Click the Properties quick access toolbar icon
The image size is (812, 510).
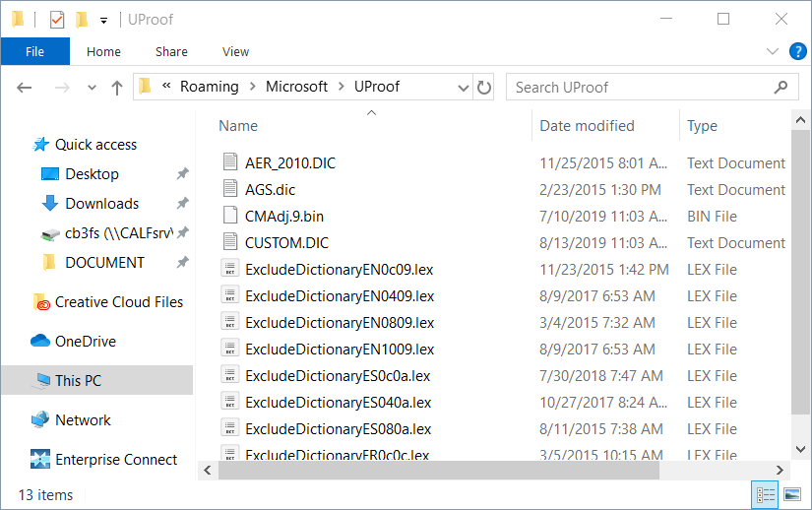57,20
